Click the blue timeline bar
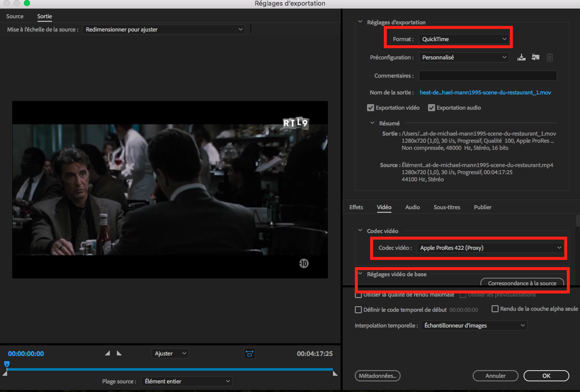 [170, 369]
